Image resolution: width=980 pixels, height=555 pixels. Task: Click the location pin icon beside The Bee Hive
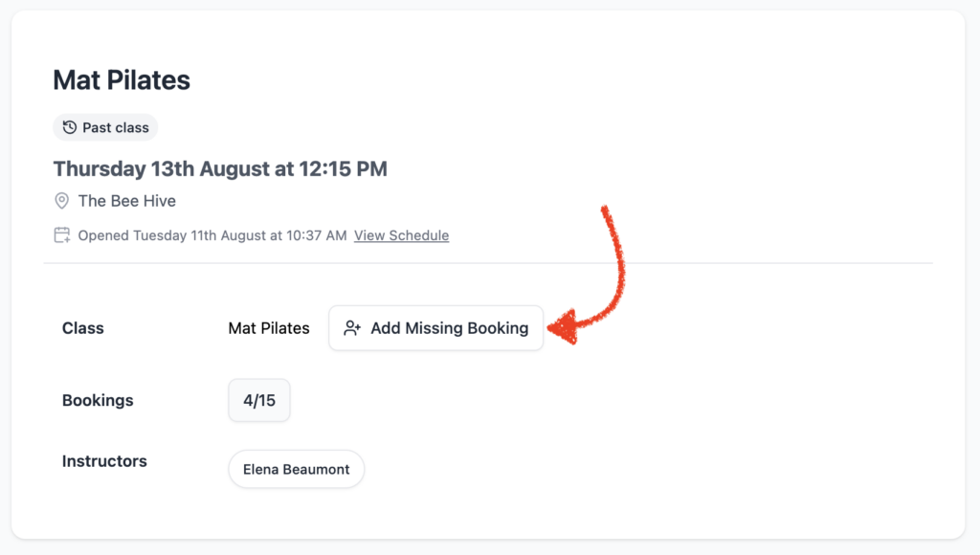click(61, 201)
